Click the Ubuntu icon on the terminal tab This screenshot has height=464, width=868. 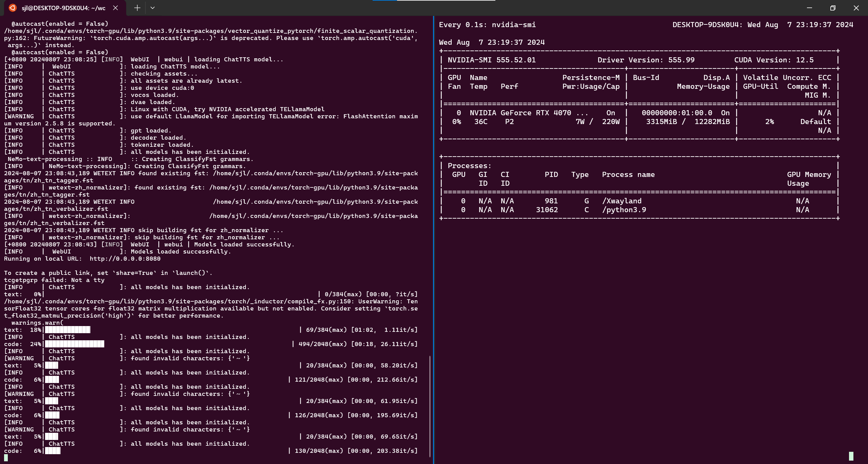click(13, 8)
